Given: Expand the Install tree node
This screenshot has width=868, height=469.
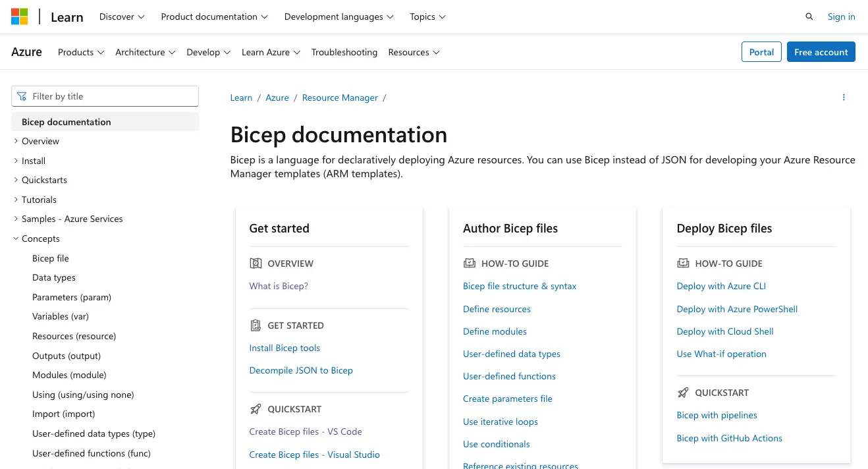Looking at the screenshot, I should [16, 161].
